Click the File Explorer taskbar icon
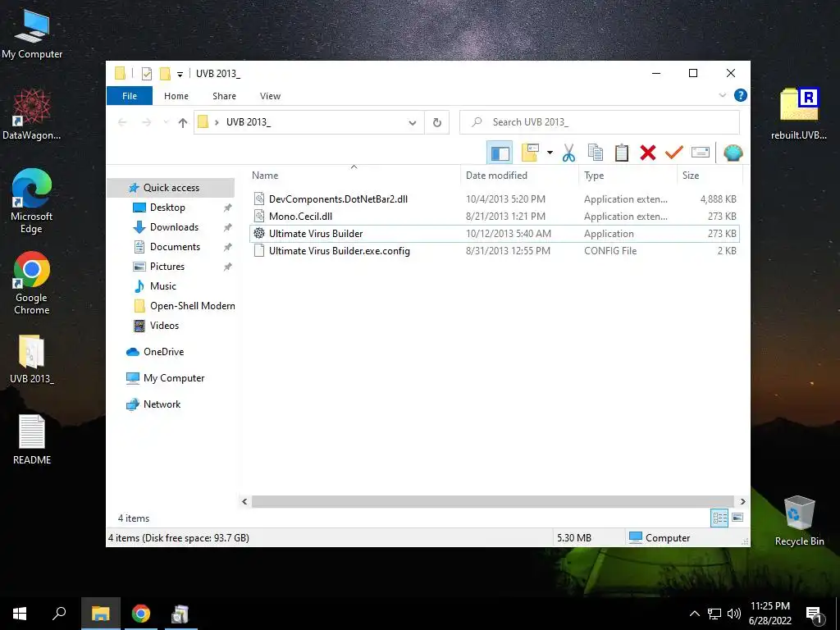This screenshot has width=840, height=630. coord(100,614)
